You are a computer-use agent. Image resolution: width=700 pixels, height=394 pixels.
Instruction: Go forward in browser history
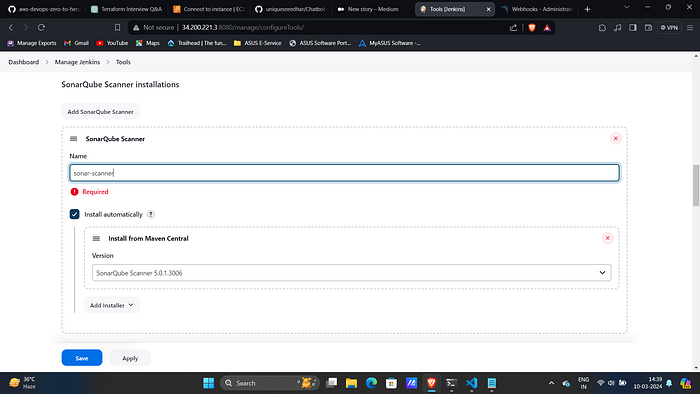[26, 28]
